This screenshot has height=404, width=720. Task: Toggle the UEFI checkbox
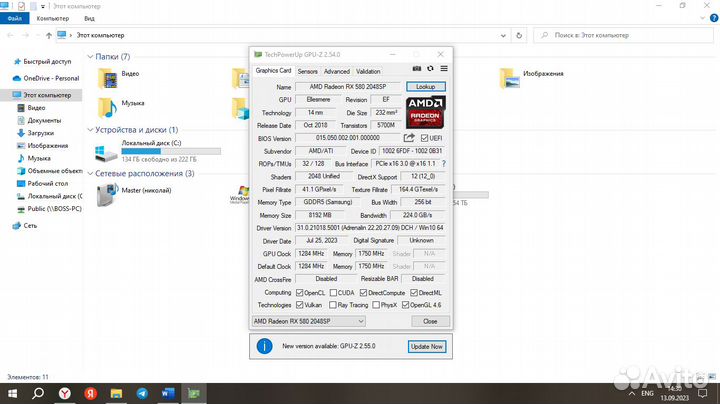point(425,137)
